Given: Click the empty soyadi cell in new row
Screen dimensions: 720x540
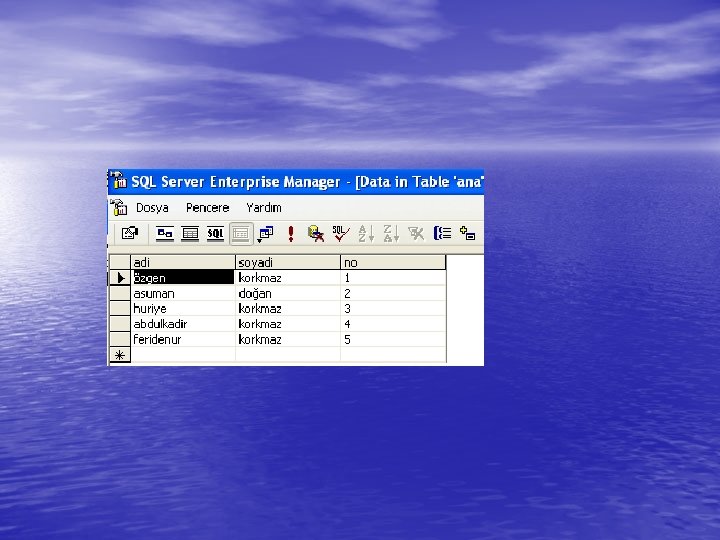Looking at the screenshot, I should (288, 354).
